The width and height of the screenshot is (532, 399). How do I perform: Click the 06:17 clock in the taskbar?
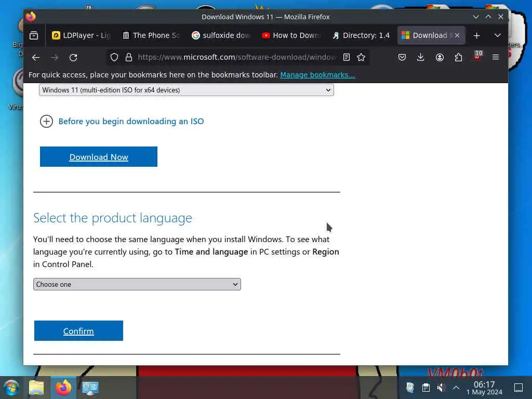tap(484, 388)
